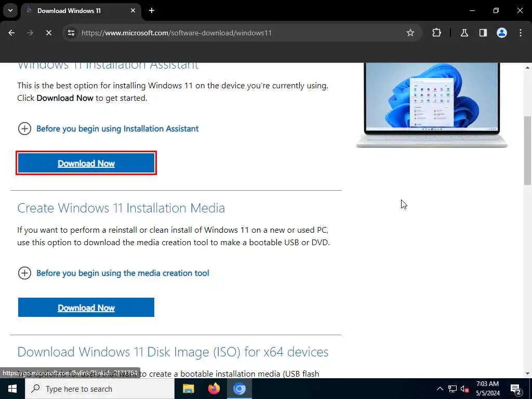The image size is (532, 399).
Task: Click the Chrome taskbar icon
Action: pyautogui.click(x=239, y=389)
